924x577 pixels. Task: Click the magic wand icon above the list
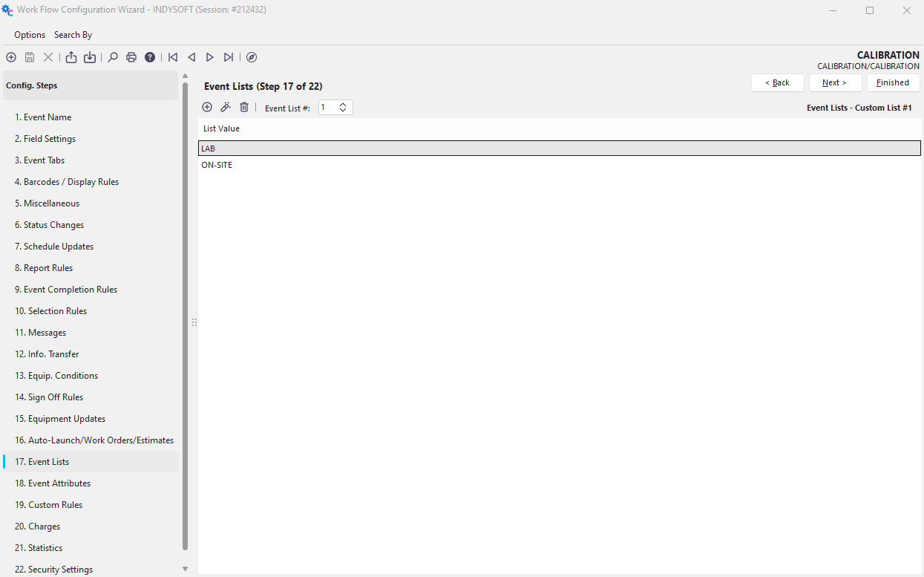click(226, 107)
